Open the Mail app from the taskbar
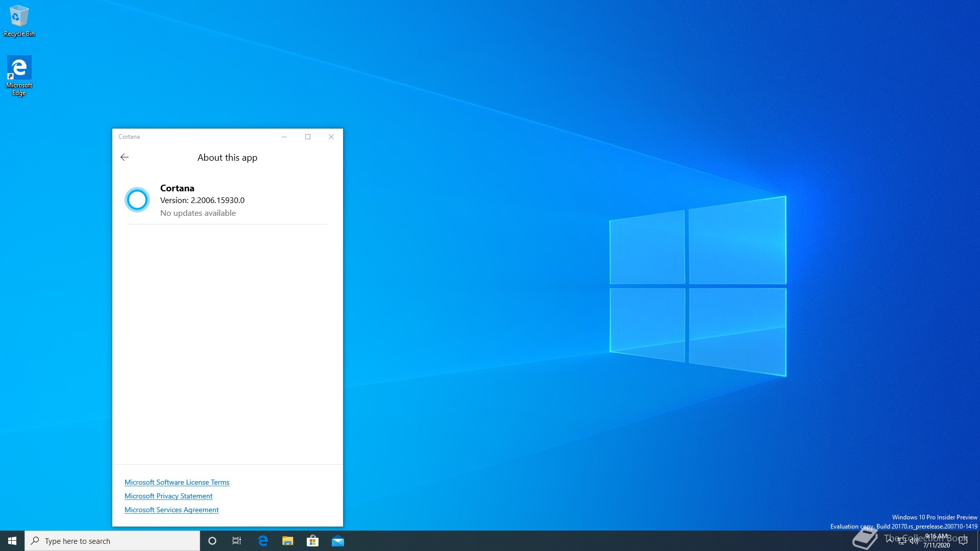Viewport: 980px width, 551px height. coord(338,541)
